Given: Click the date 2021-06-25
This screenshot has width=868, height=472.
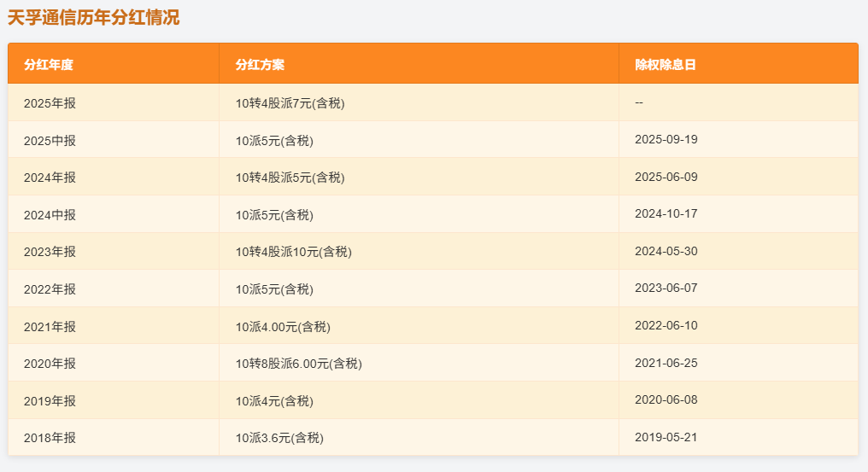Looking at the screenshot, I should click(666, 363).
